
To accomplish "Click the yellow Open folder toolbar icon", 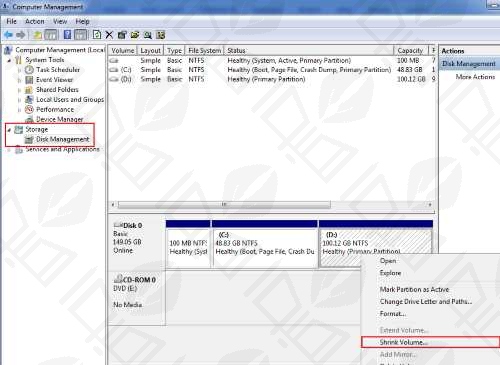I will (x=135, y=35).
